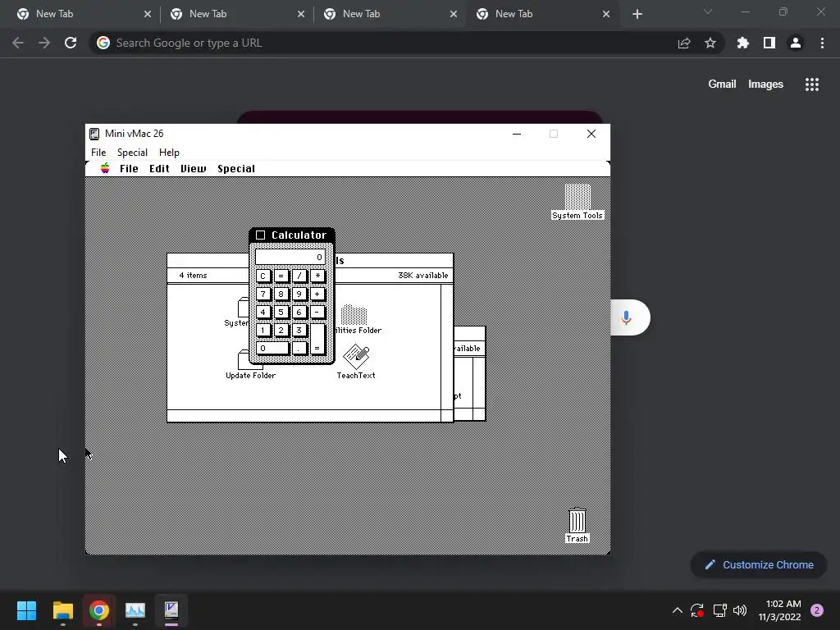Click the 3 key on Calculator
The height and width of the screenshot is (630, 840).
pos(299,330)
